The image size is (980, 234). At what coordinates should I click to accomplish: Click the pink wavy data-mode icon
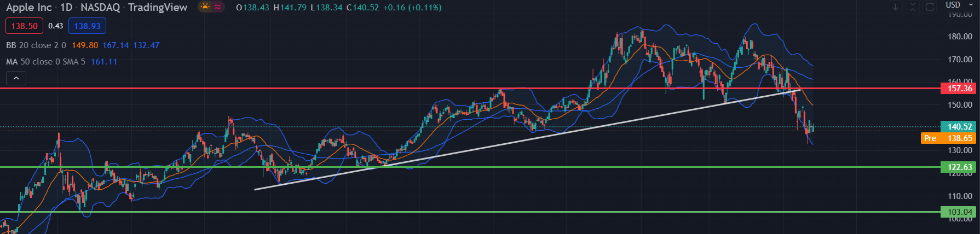(x=217, y=7)
